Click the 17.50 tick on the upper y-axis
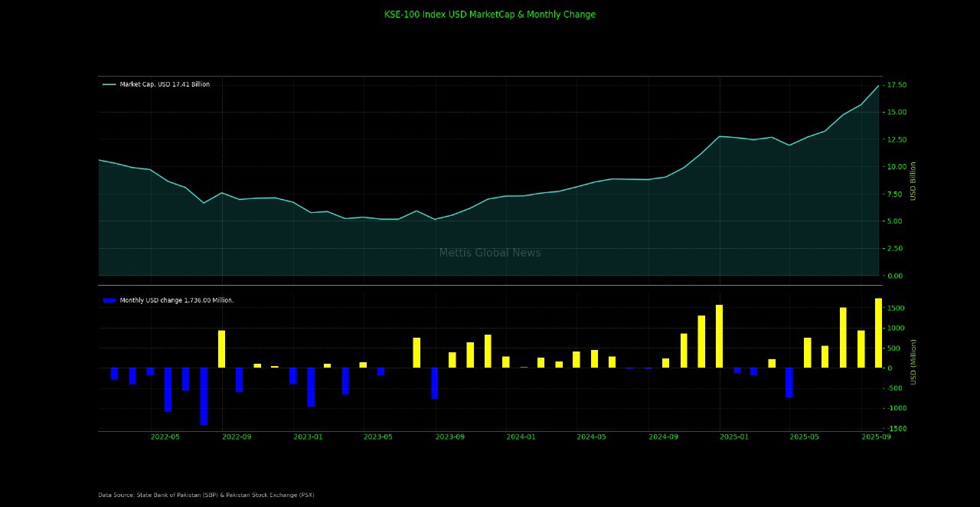The image size is (980, 507). click(x=897, y=85)
